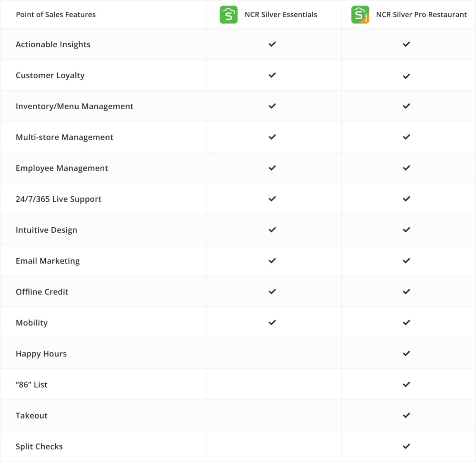Click Pro Restaurant checkmark for Split Checks
This screenshot has height=462, width=476.
point(407,446)
